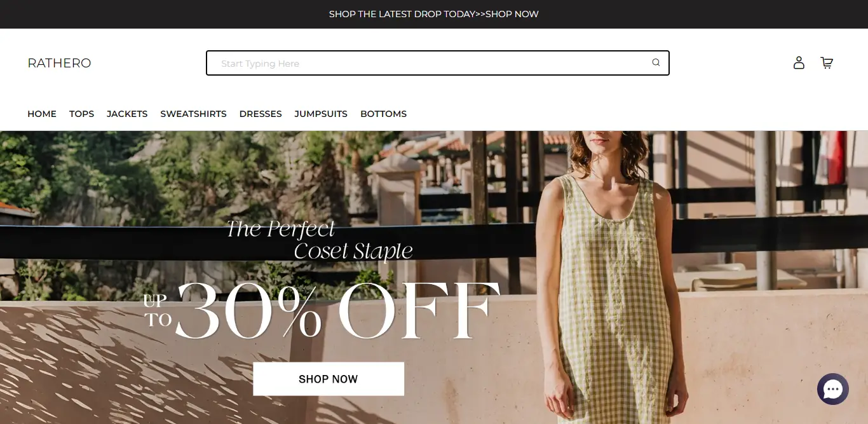Click the white SHOP NOW hero button

tap(329, 379)
